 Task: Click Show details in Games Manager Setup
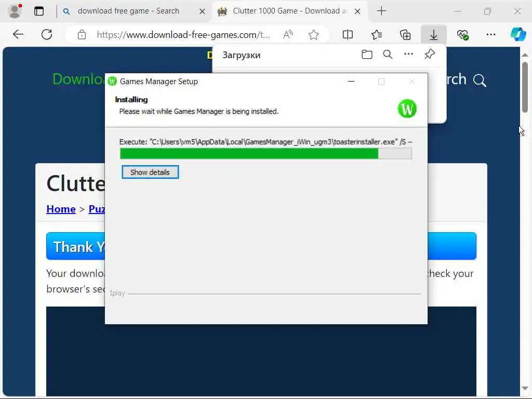pyautogui.click(x=150, y=172)
